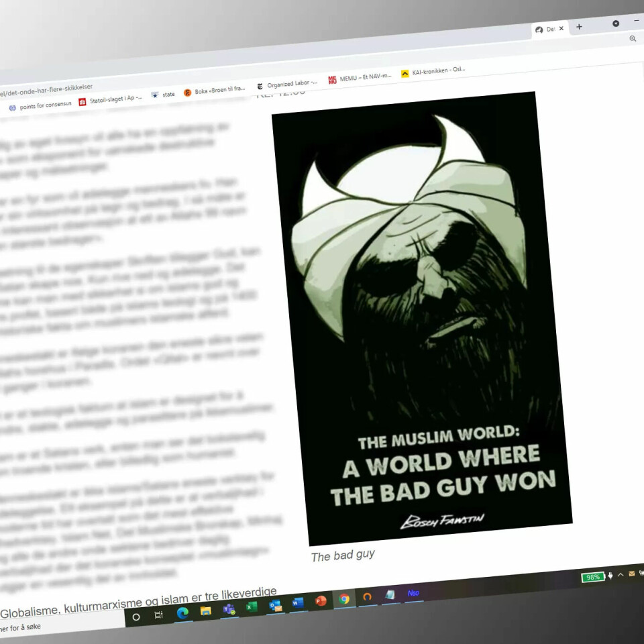Open the Neo app on the taskbar
Image resolution: width=644 pixels, height=644 pixels.
tap(413, 592)
